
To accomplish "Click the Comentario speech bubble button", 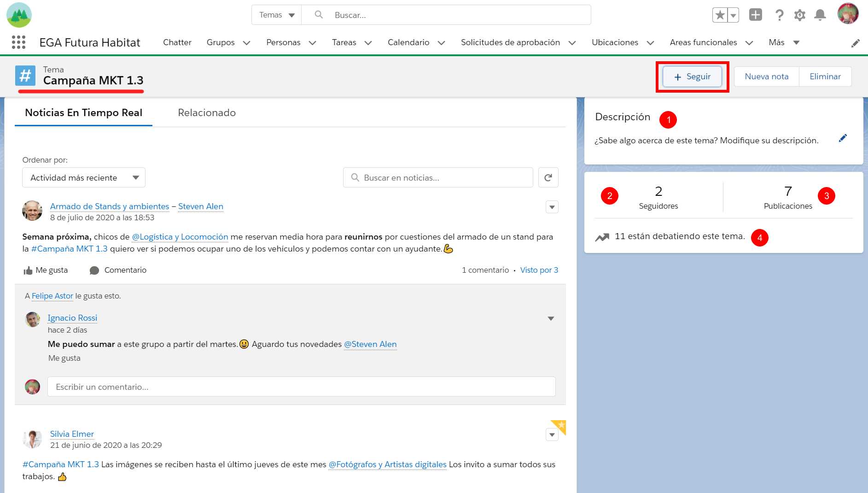I will click(x=118, y=270).
